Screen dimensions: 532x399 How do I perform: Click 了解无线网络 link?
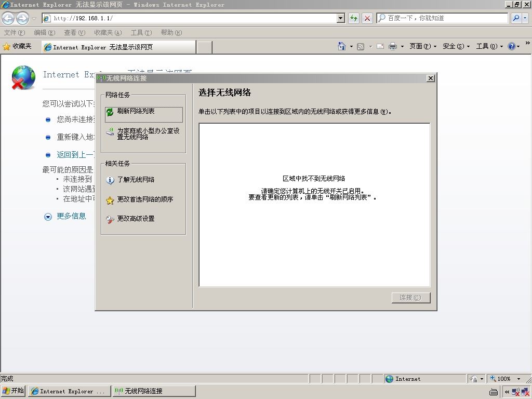pyautogui.click(x=136, y=179)
